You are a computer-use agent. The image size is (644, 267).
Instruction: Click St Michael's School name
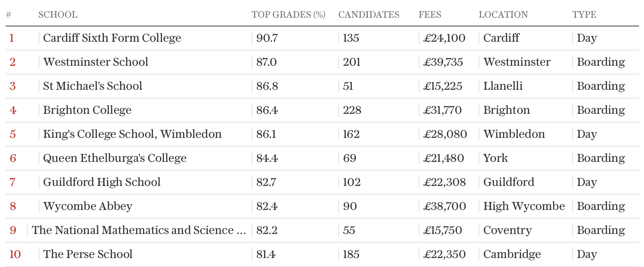tap(93, 86)
